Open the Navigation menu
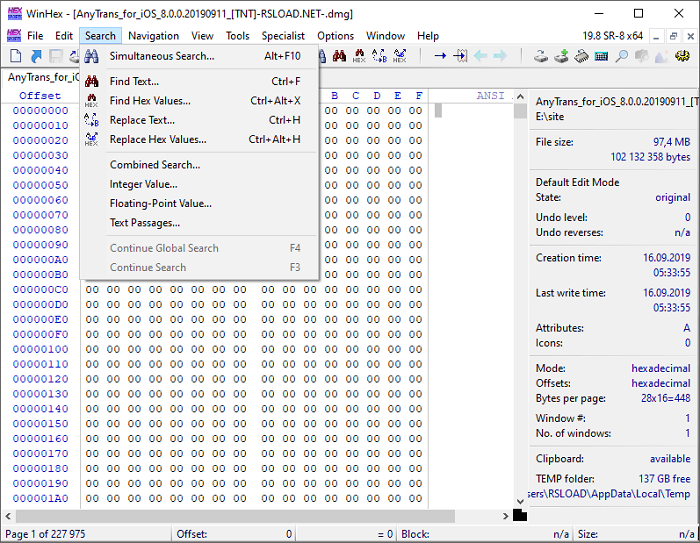 pos(153,36)
